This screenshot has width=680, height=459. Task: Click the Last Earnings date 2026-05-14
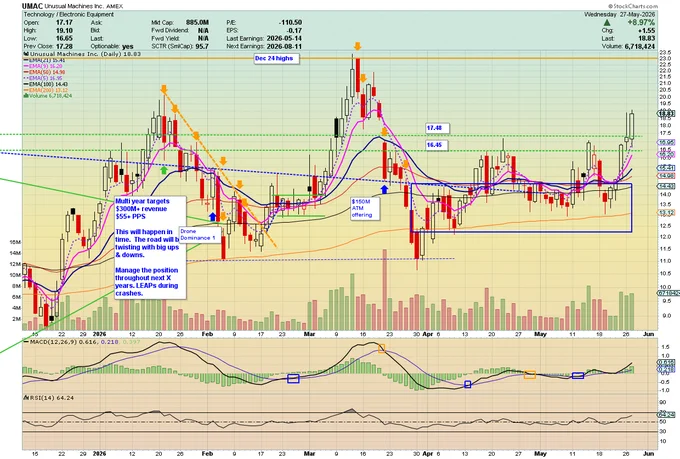[284, 38]
